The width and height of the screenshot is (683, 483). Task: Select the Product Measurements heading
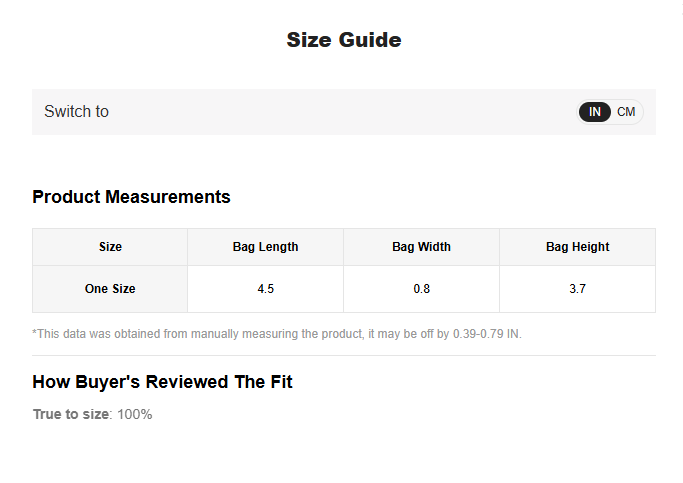point(131,197)
